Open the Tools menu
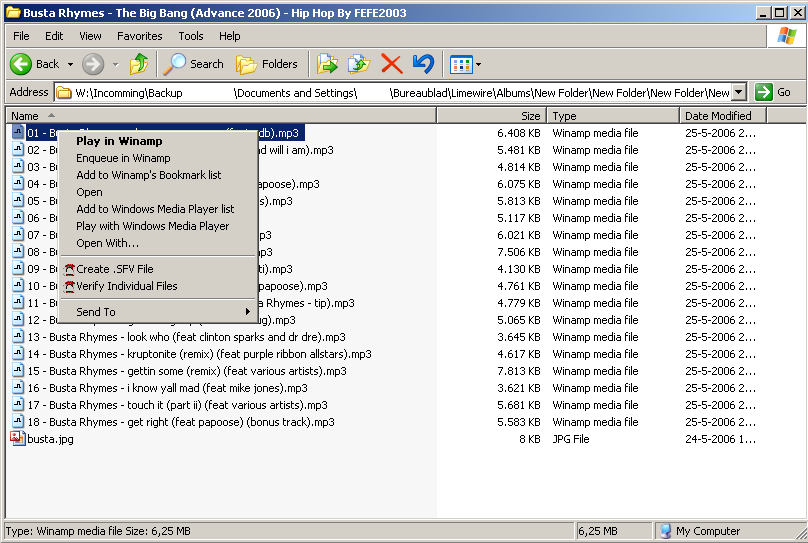 pos(191,36)
